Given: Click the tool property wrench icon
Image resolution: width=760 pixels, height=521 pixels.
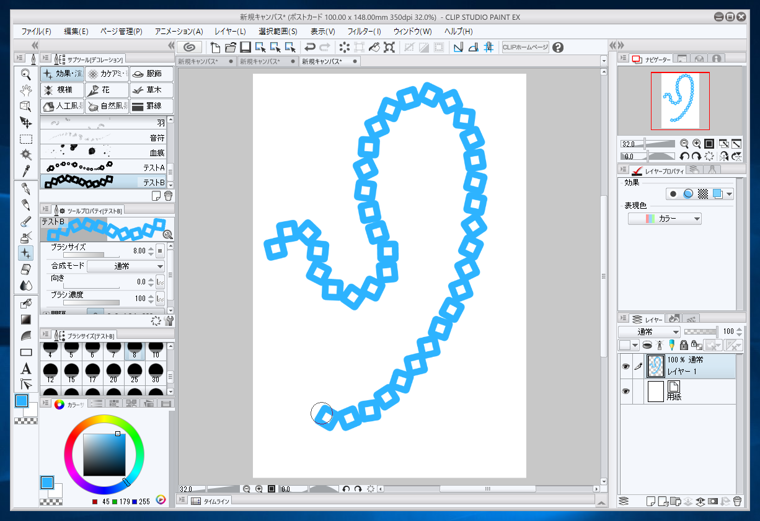Looking at the screenshot, I should 169,321.
